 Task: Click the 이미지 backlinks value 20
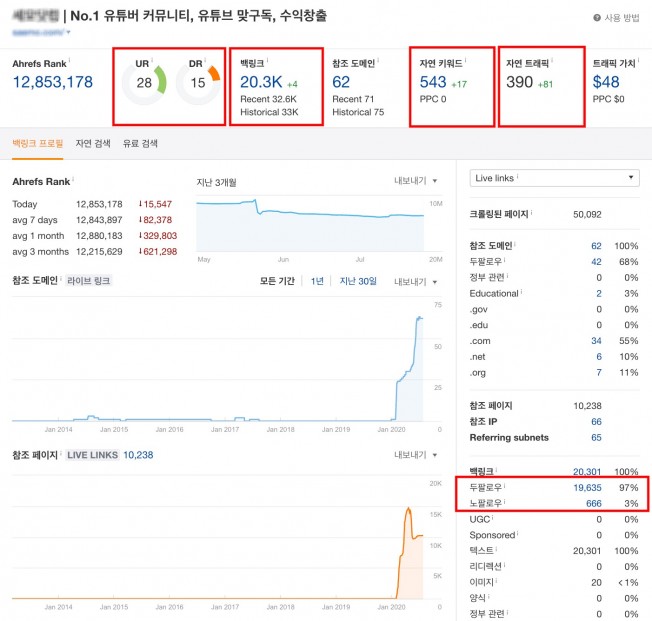[596, 582]
